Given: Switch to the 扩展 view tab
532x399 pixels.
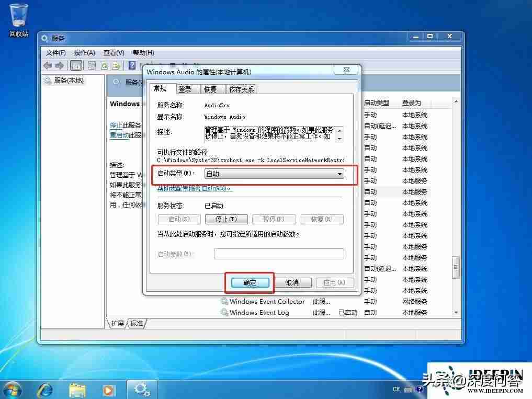Looking at the screenshot, I should 117,323.
